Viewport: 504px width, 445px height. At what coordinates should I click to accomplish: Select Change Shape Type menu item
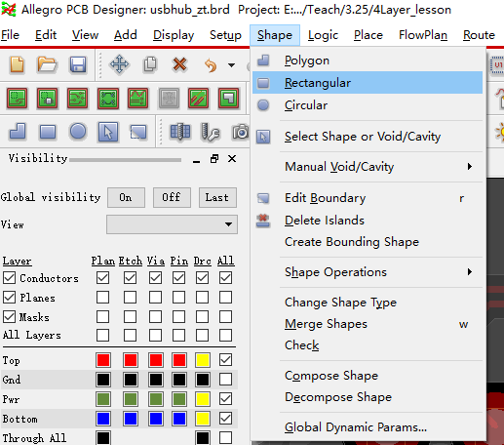tap(368, 303)
